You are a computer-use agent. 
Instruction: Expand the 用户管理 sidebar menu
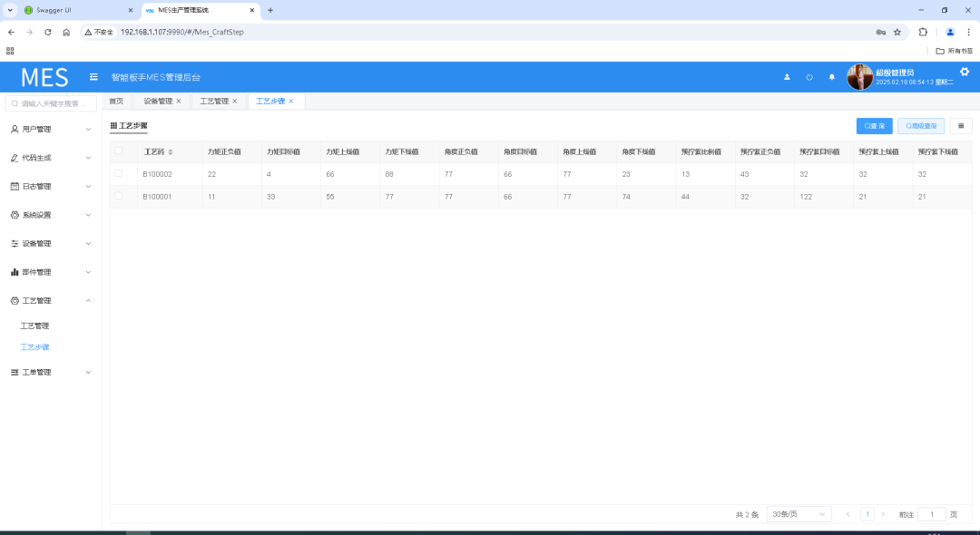51,129
